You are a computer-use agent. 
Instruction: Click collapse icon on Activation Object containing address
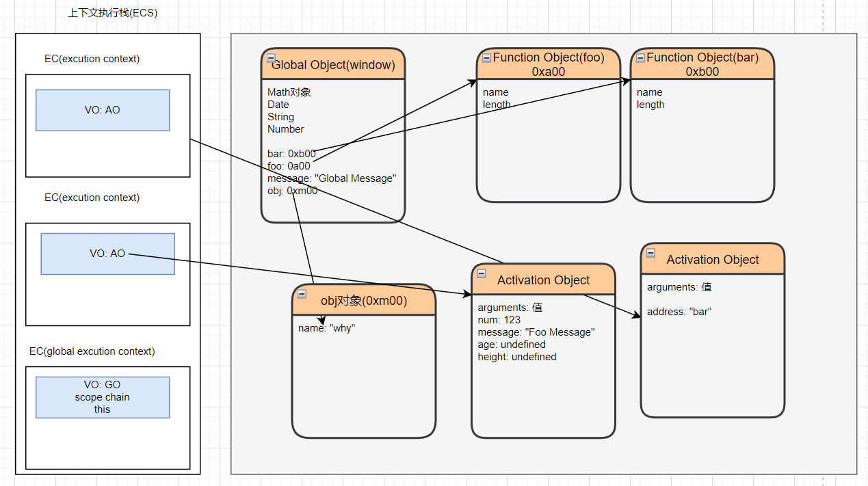tap(650, 253)
